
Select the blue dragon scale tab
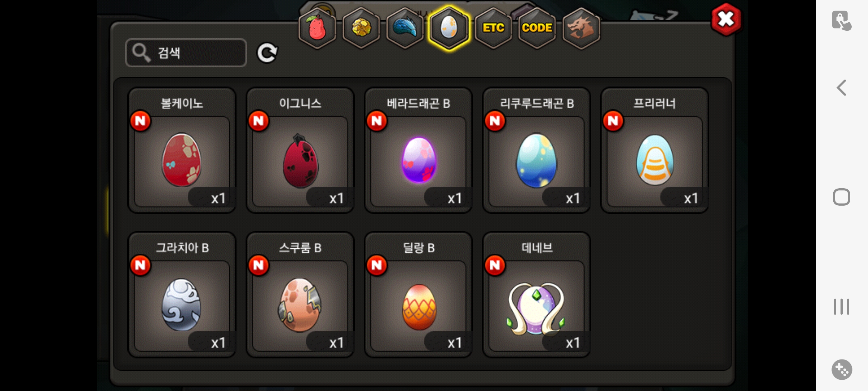pos(405,28)
